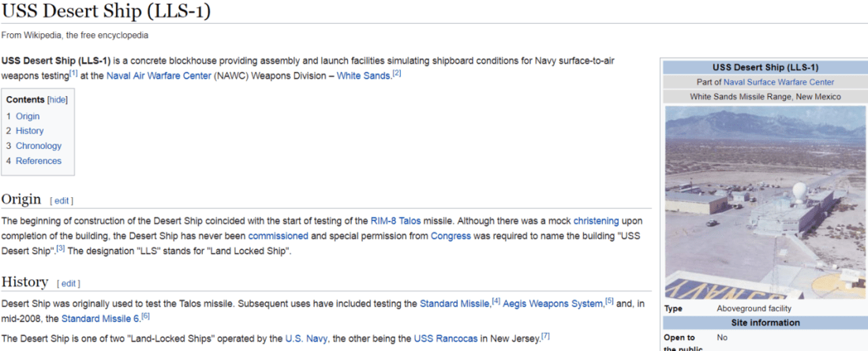This screenshot has width=868, height=351.
Task: Open References from the contents box
Action: point(39,161)
